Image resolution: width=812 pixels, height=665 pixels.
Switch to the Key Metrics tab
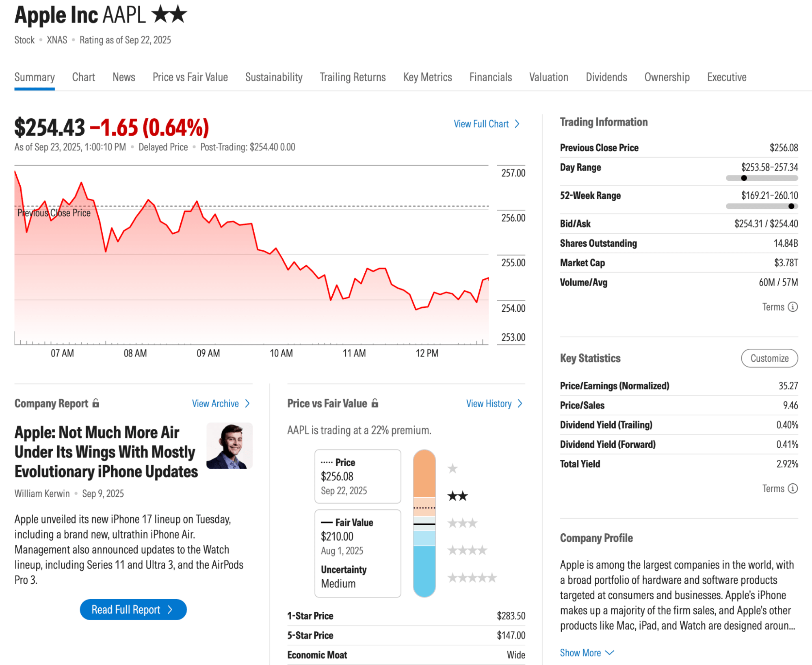click(x=427, y=77)
